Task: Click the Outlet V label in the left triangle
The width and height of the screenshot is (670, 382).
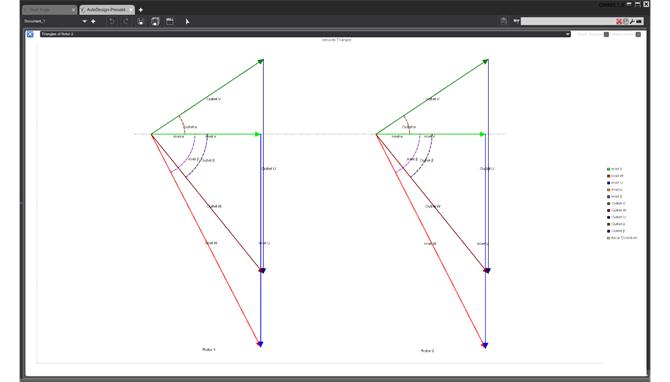Action: pyautogui.click(x=214, y=99)
